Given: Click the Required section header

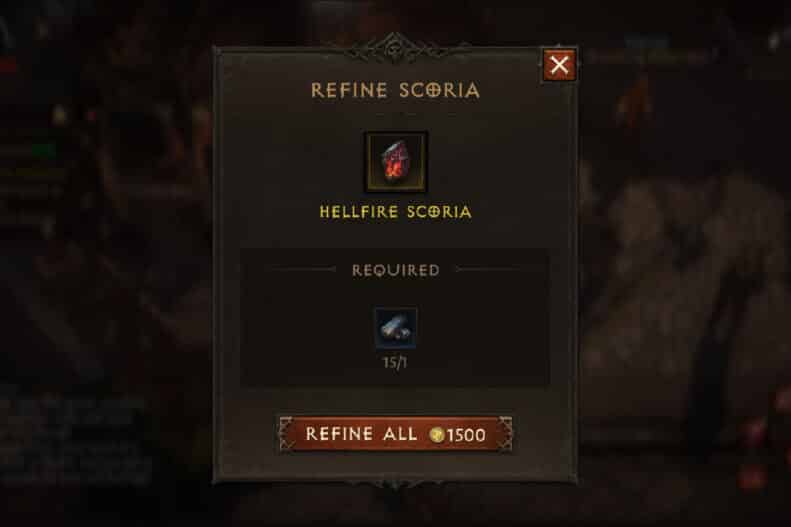Looking at the screenshot, I should [396, 270].
